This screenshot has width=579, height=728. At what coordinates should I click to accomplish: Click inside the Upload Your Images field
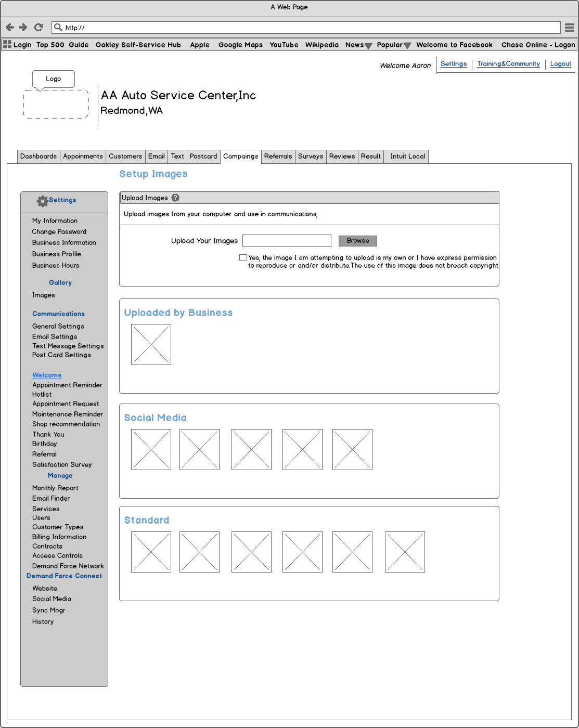(x=287, y=240)
